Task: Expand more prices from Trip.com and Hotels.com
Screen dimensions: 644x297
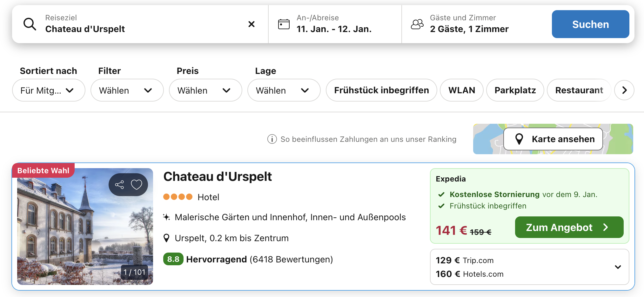Action: [618, 267]
